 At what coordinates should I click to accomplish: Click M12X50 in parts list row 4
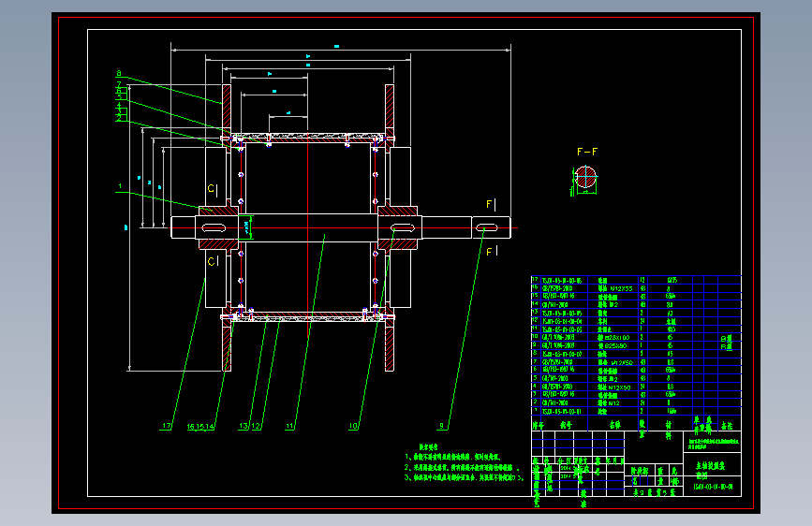tap(619, 387)
